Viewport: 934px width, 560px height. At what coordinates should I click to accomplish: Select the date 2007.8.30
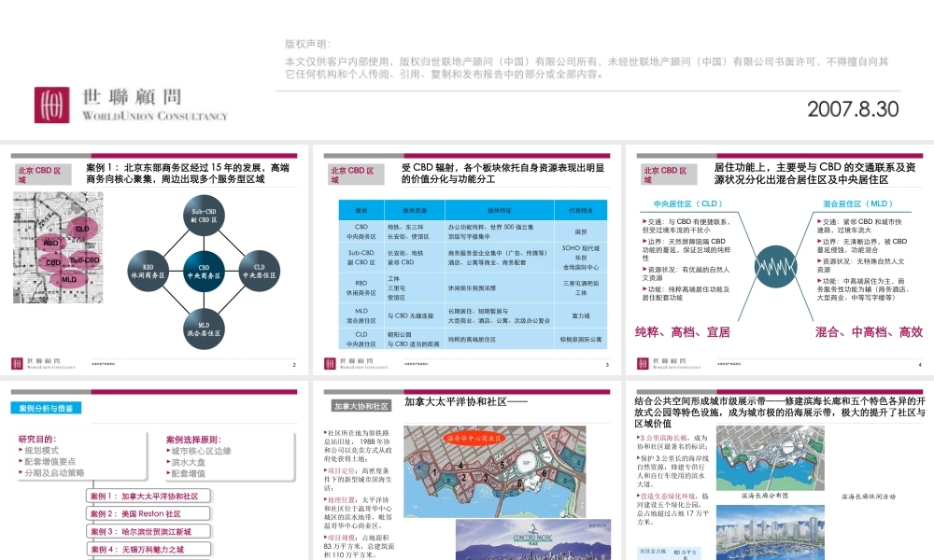pyautogui.click(x=853, y=109)
